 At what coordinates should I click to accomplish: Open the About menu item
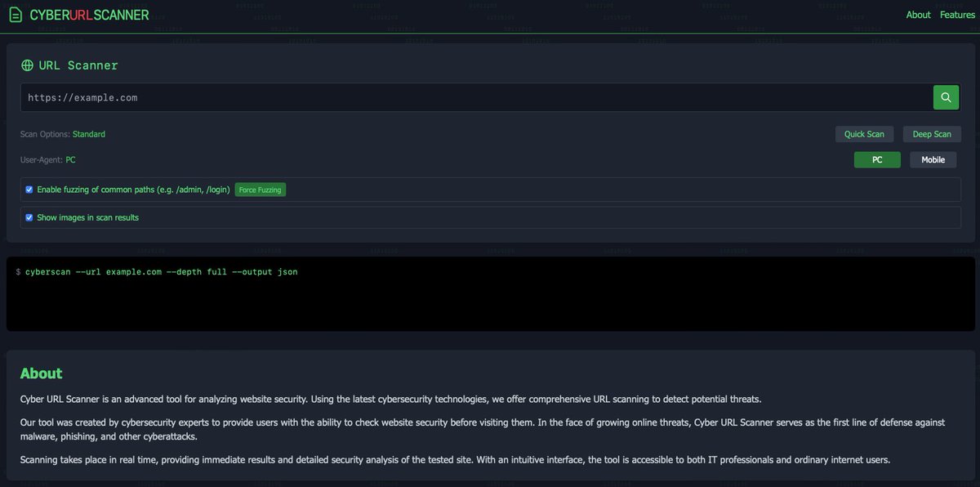[x=918, y=14]
